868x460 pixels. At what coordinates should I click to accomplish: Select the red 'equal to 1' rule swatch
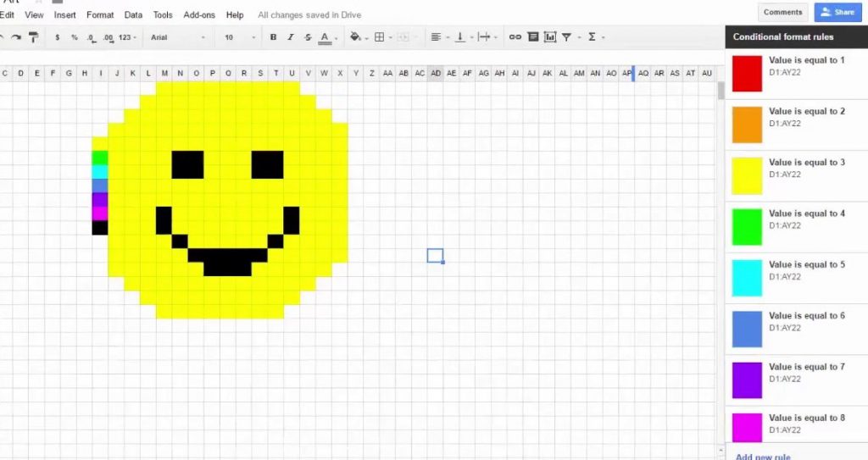point(747,74)
